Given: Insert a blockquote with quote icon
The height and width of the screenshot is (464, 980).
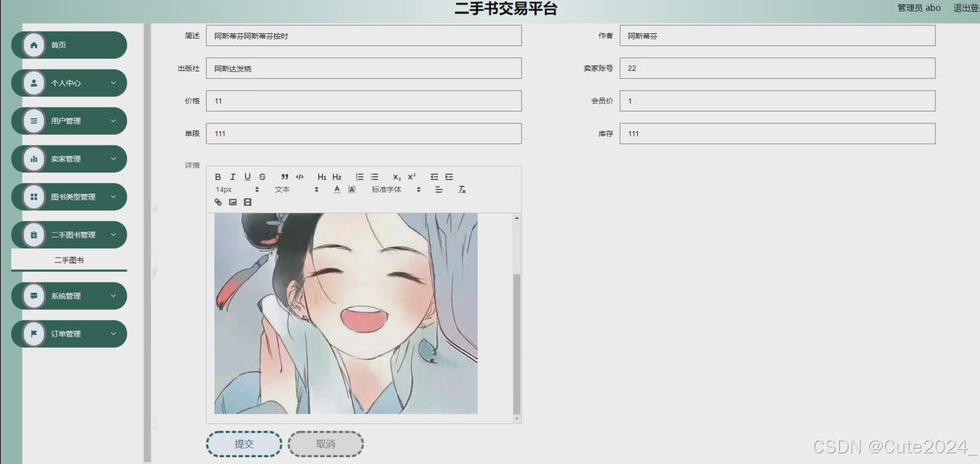Looking at the screenshot, I should 285,177.
